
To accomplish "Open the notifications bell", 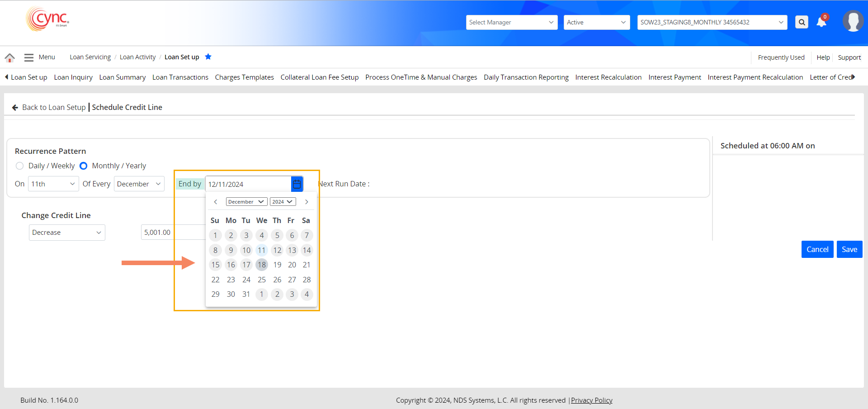I will point(821,22).
